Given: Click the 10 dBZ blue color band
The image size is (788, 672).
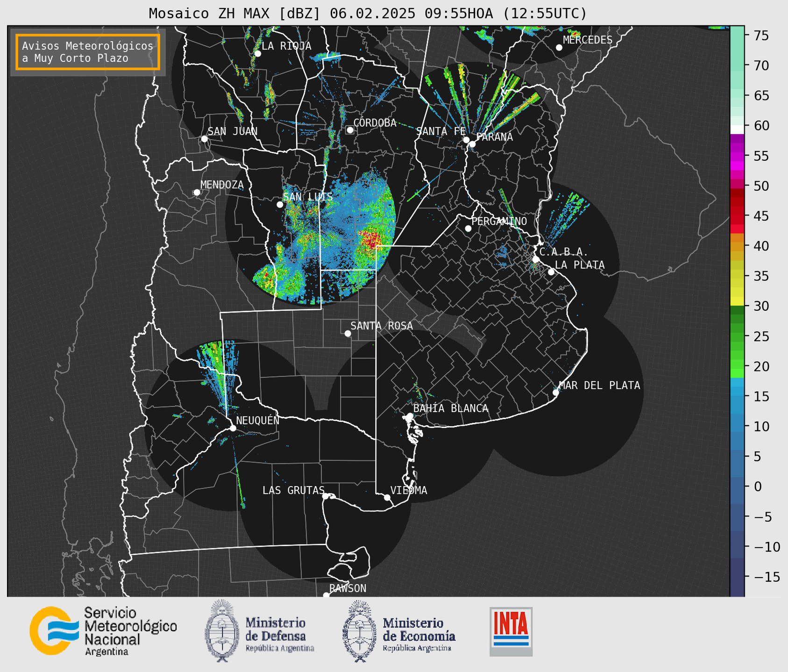Looking at the screenshot, I should [737, 426].
